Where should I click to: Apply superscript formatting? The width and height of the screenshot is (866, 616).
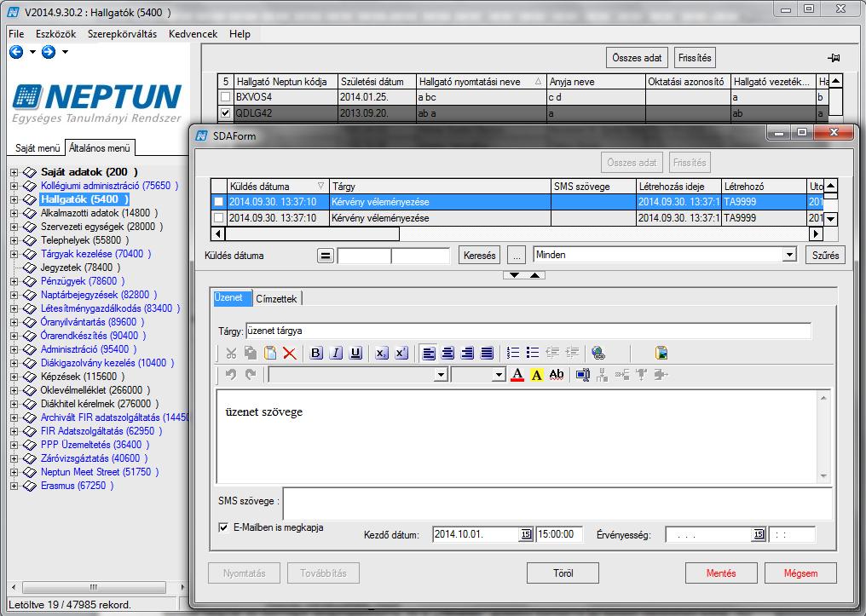click(x=401, y=354)
